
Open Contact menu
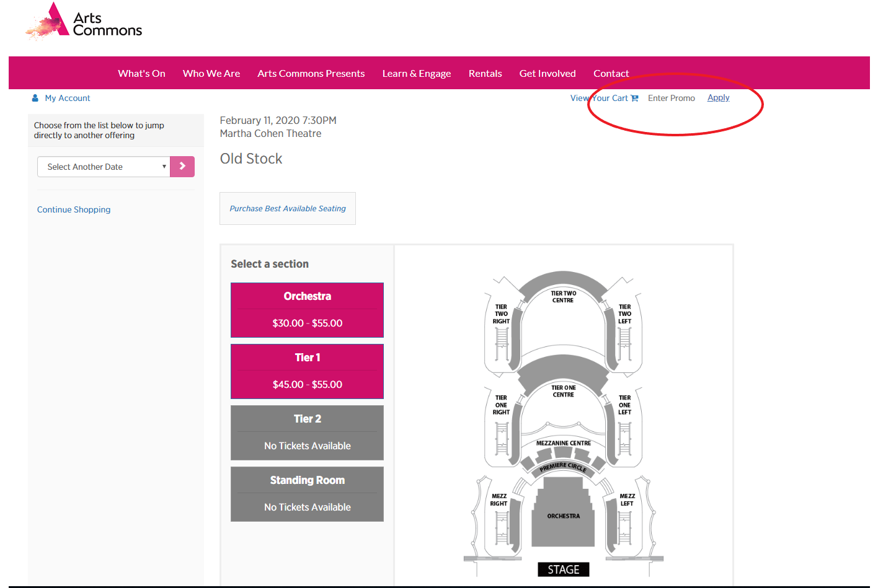[x=611, y=73]
